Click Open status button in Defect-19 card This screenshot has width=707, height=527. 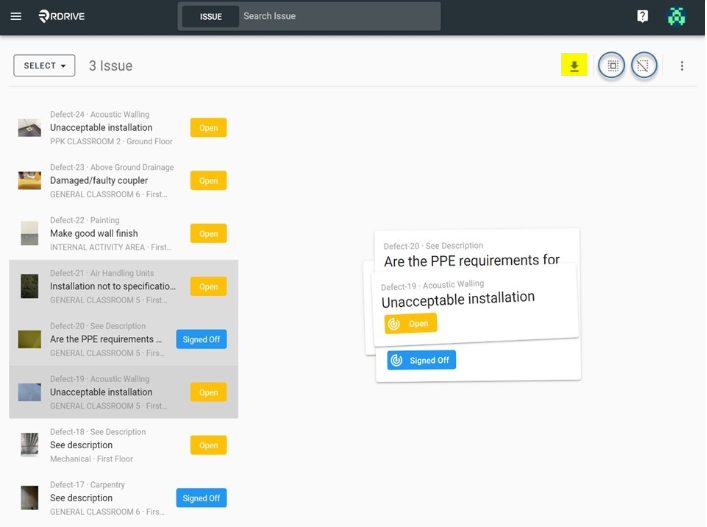410,323
